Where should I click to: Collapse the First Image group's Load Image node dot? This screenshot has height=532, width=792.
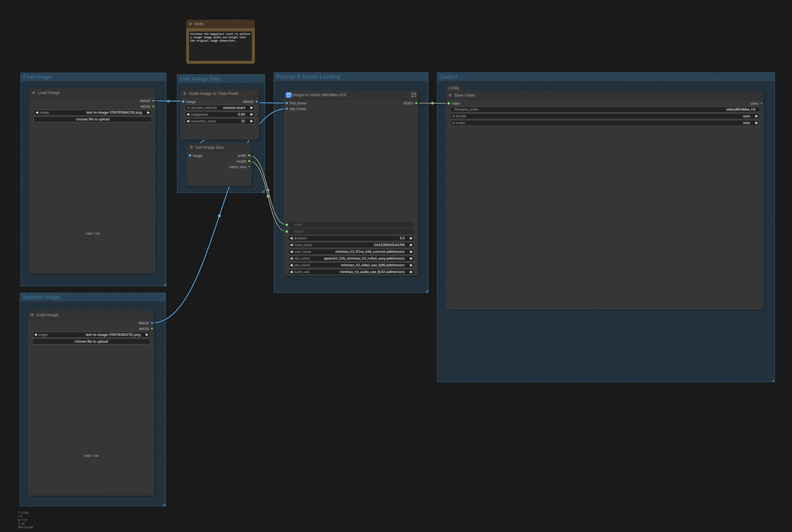click(x=34, y=93)
